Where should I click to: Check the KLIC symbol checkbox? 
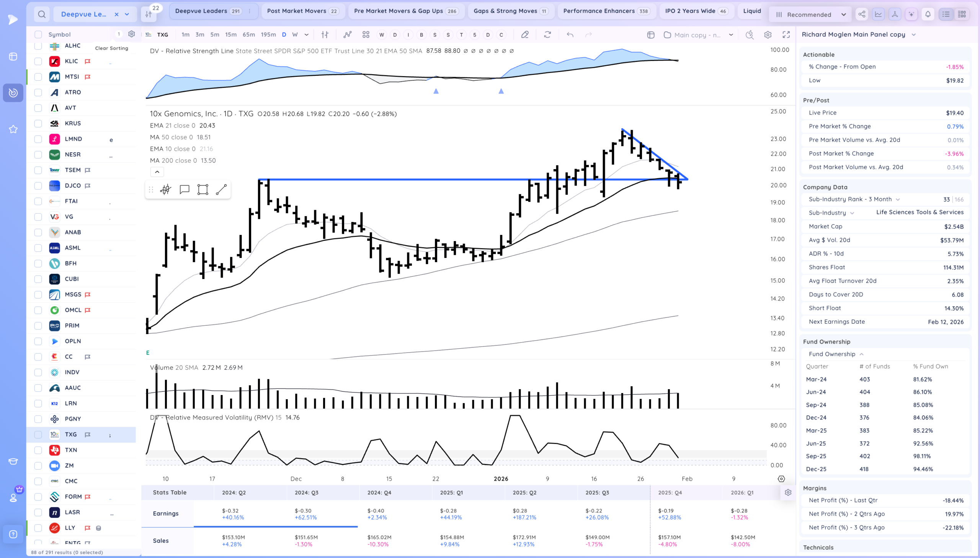coord(38,61)
